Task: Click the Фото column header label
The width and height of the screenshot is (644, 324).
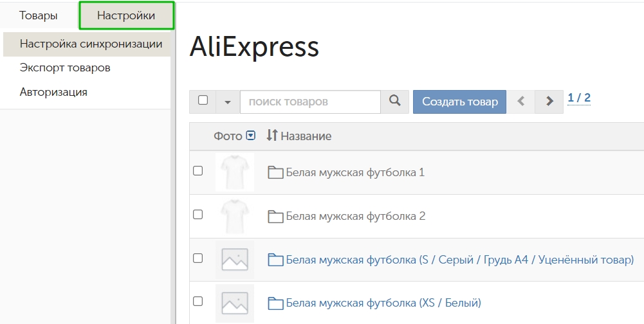Action: coord(228,136)
